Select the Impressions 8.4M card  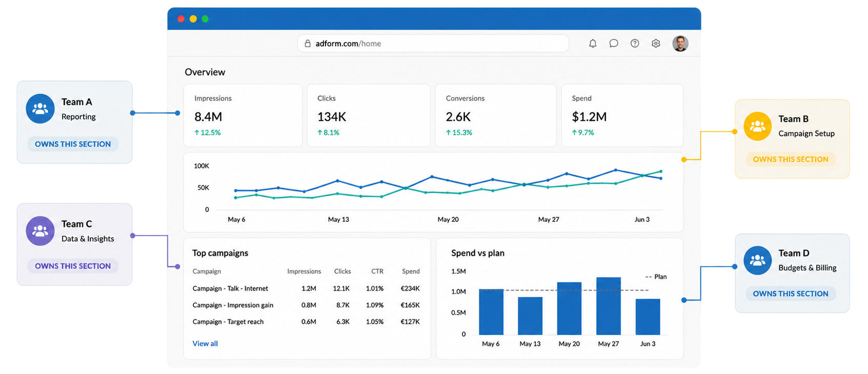tap(243, 115)
